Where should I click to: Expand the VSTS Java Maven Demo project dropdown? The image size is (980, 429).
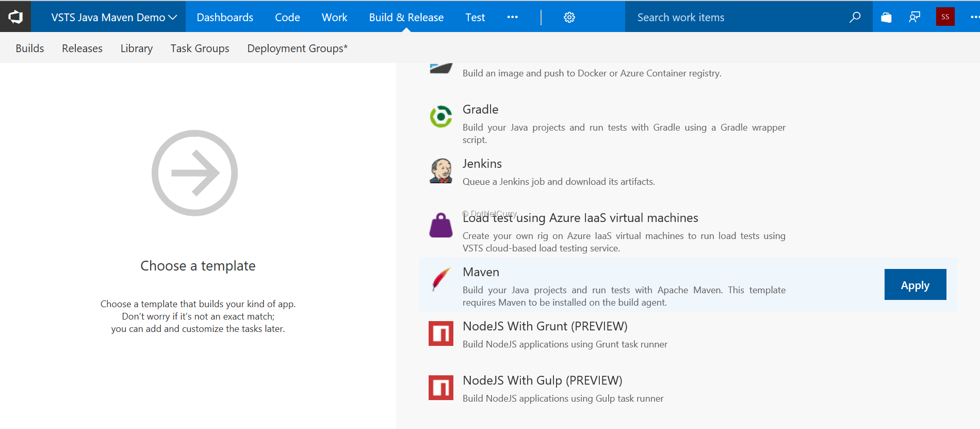click(114, 18)
